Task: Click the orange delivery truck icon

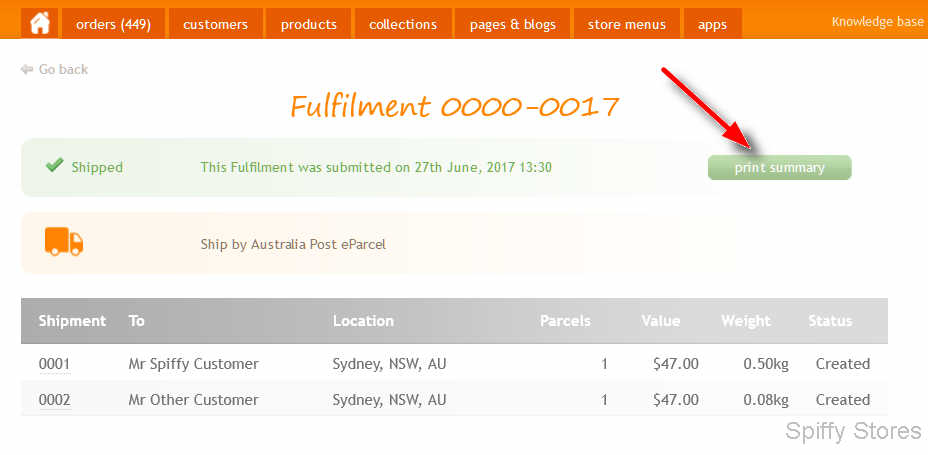Action: click(x=64, y=243)
